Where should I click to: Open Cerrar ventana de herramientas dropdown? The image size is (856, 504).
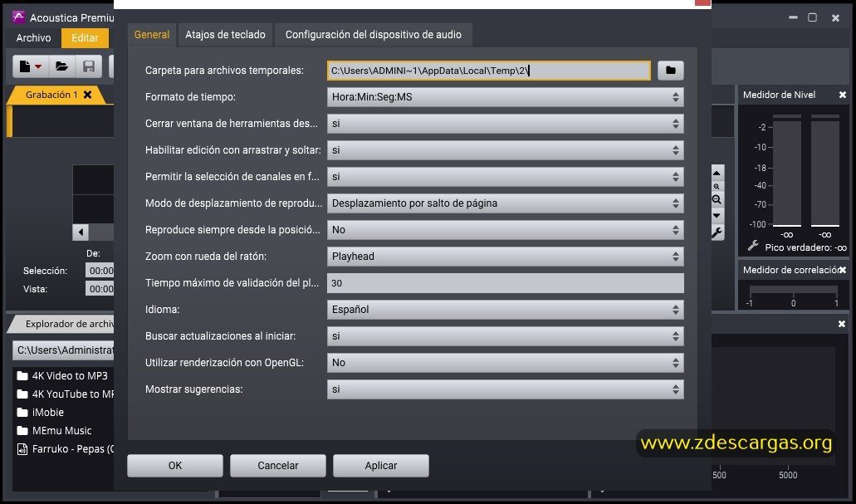pyautogui.click(x=505, y=124)
